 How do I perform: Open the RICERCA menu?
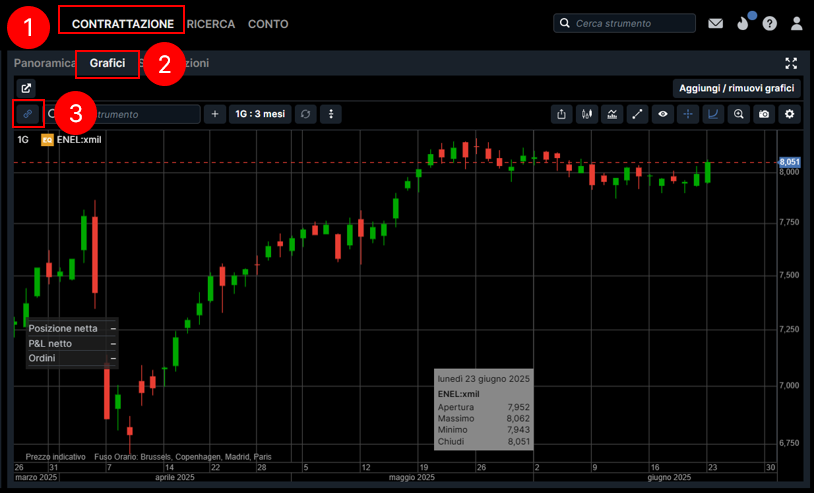click(x=211, y=24)
